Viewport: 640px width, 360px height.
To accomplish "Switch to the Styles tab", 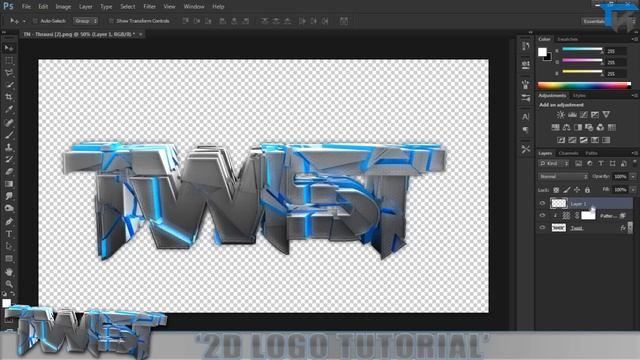I will pyautogui.click(x=579, y=96).
